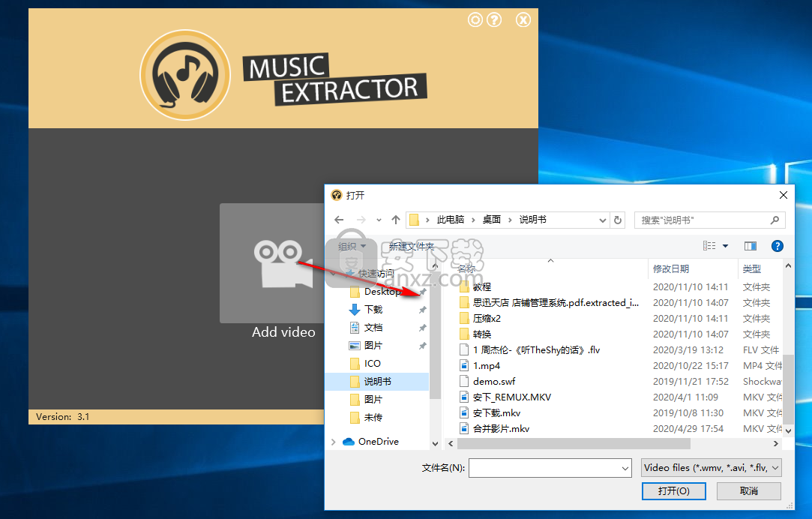This screenshot has width=812, height=519.
Task: Select OneDrive in navigation pane
Action: (x=379, y=441)
